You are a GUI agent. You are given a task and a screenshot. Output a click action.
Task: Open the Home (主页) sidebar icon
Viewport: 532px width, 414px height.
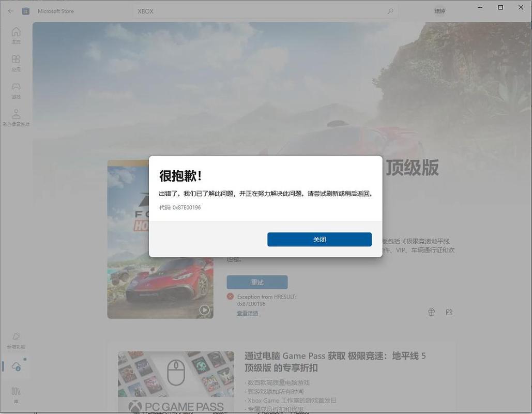coord(16,35)
